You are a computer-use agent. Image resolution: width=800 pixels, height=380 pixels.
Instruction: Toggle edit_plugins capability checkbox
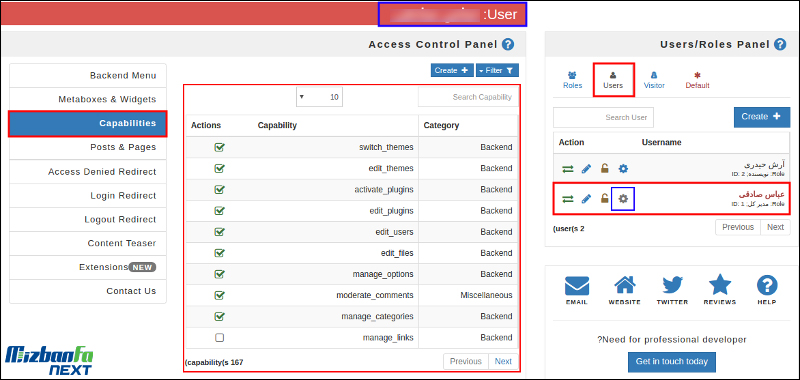[x=219, y=211]
